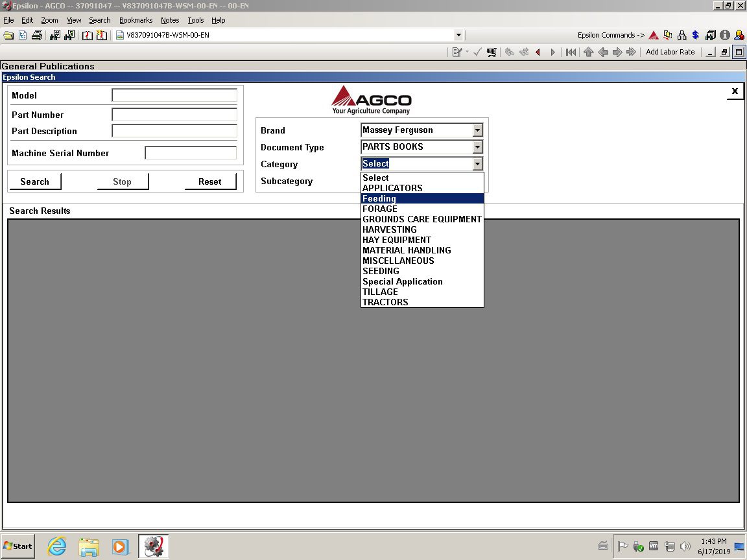The image size is (747, 560).
Task: Pick FORAGE category option
Action: [x=422, y=209]
